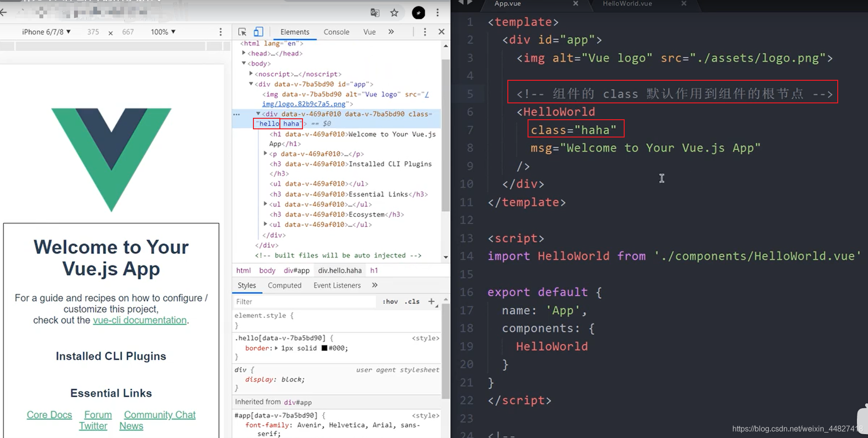This screenshot has width=868, height=438.
Task: Open the Vue devtools tab
Action: point(369,32)
